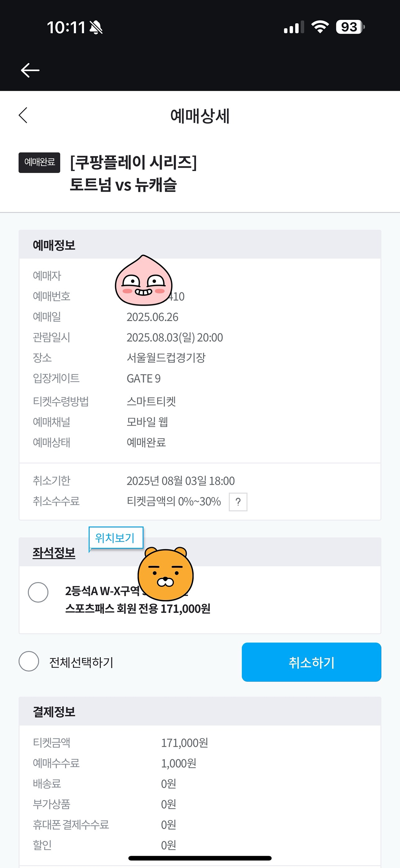The width and height of the screenshot is (400, 868).
Task: Open the 취소수수료 question mark help
Action: point(238,502)
